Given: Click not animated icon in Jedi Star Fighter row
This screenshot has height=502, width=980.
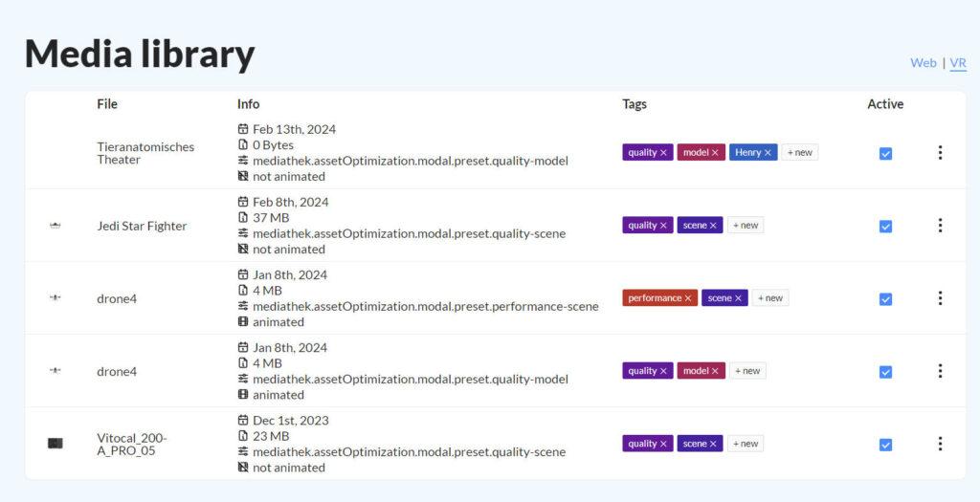Looking at the screenshot, I should click(243, 249).
